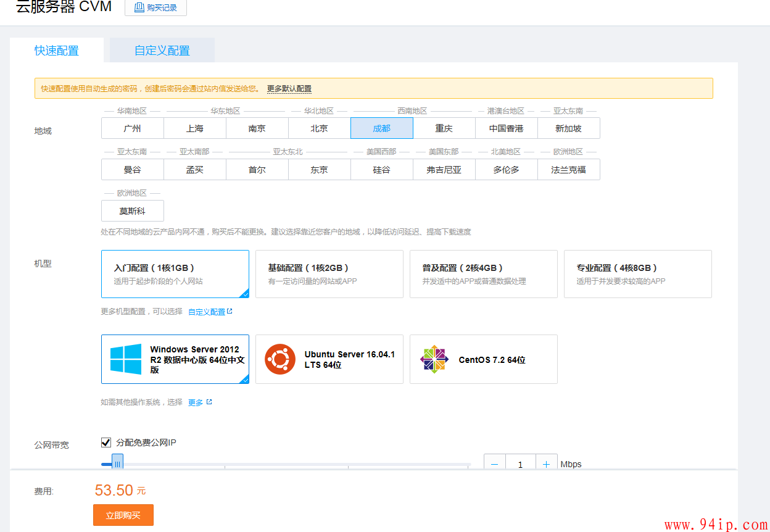Switch to the 自定义配置 tab
This screenshot has width=770, height=532.
tap(162, 51)
